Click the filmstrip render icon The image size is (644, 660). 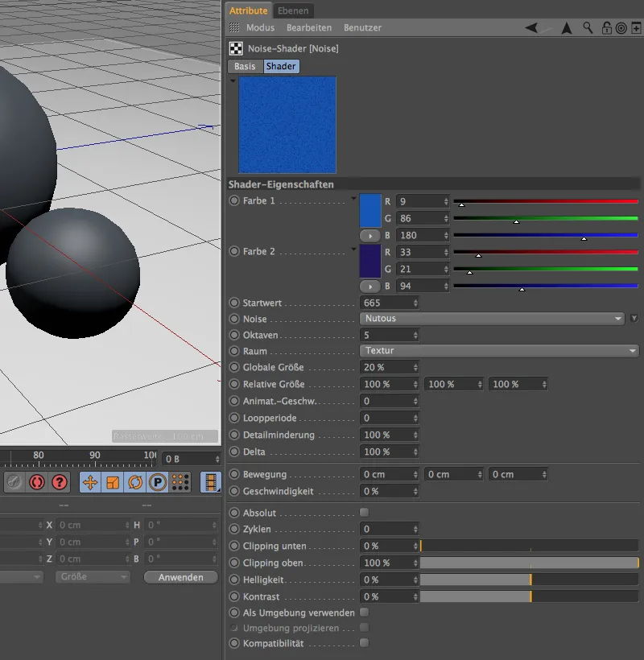pos(211,482)
